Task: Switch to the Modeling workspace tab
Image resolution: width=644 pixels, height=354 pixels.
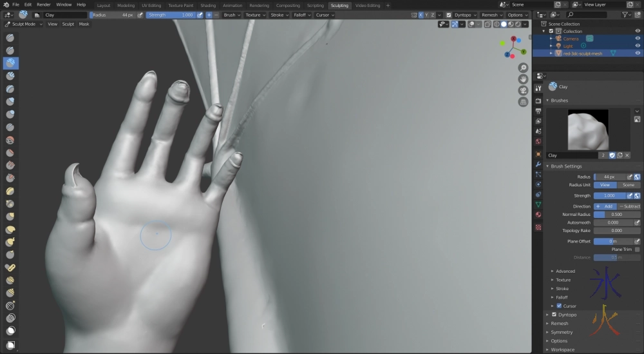Action: coord(126,5)
